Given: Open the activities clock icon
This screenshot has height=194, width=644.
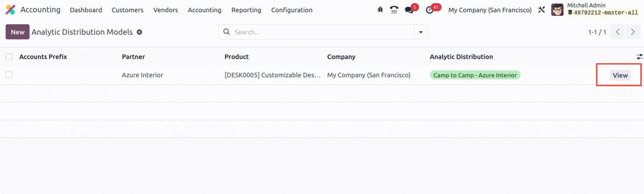Looking at the screenshot, I should 430,10.
